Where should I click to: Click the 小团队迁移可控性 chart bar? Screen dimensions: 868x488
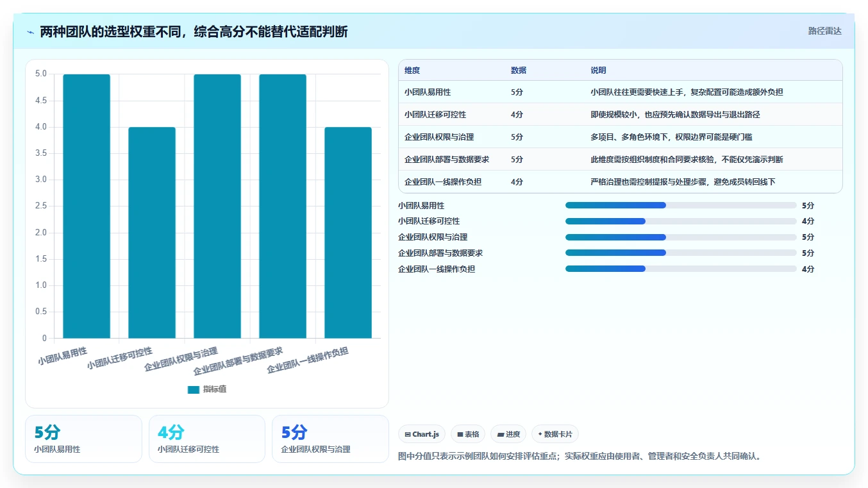[x=152, y=232]
